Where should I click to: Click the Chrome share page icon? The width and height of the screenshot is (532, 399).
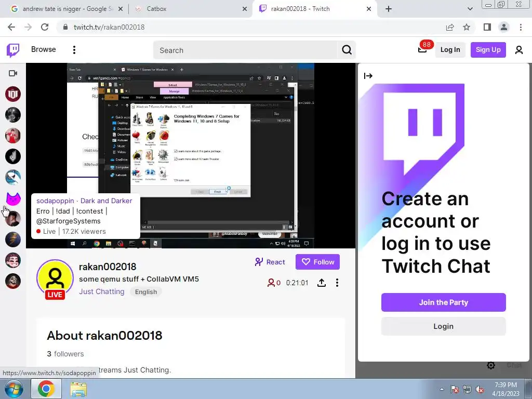(x=450, y=27)
